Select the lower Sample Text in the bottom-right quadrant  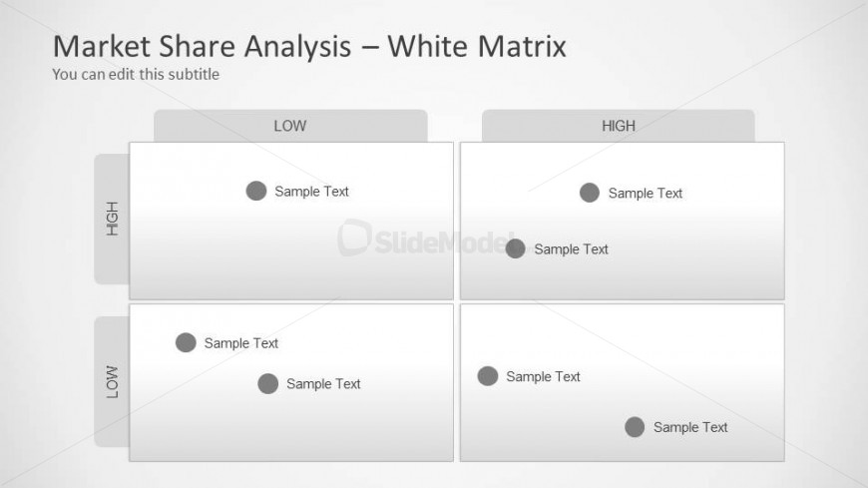(x=690, y=427)
